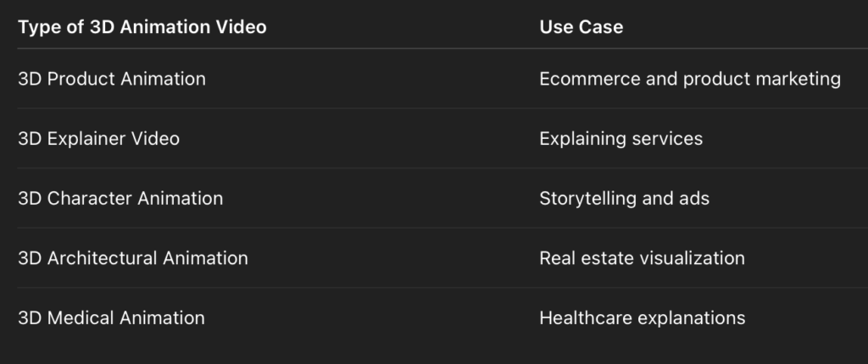Click the 'Explaining services' cell
This screenshot has height=364, width=868.
[620, 138]
